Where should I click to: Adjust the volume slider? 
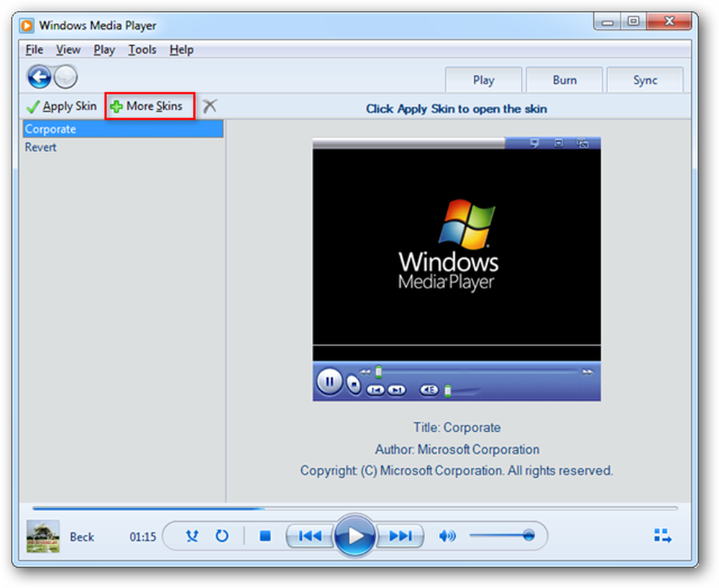click(x=503, y=536)
